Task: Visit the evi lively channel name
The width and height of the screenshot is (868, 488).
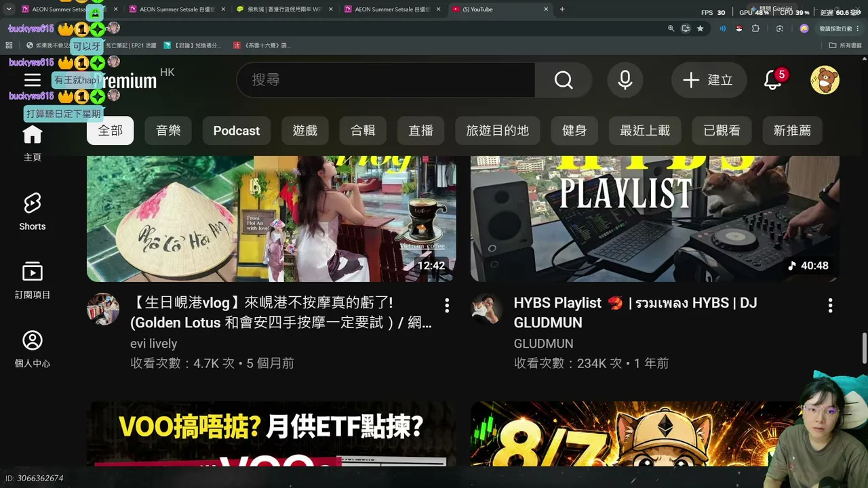Action: point(154,344)
